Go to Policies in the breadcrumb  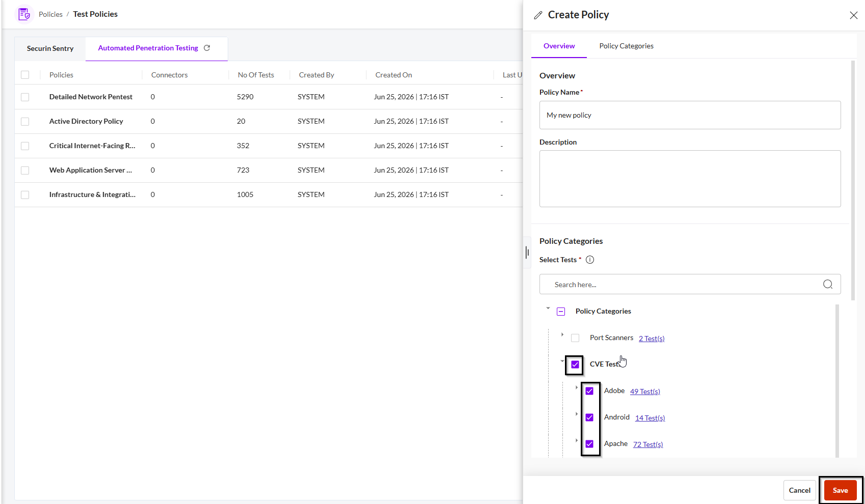click(50, 14)
